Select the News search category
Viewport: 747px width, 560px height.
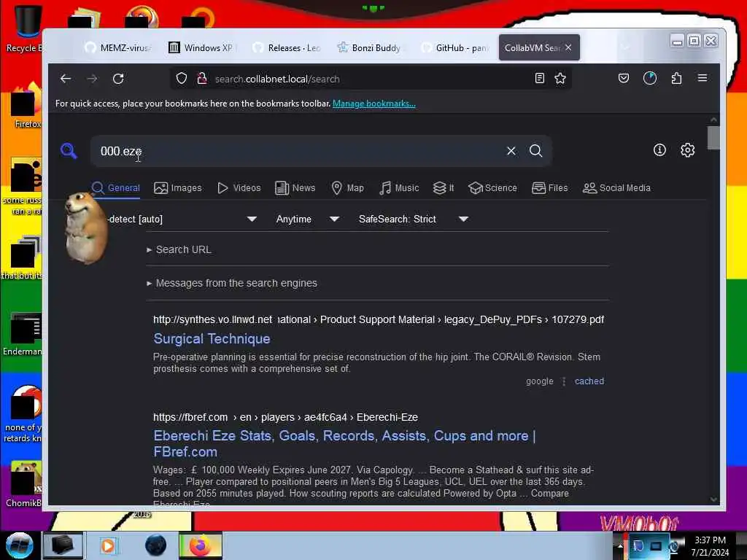pos(295,188)
